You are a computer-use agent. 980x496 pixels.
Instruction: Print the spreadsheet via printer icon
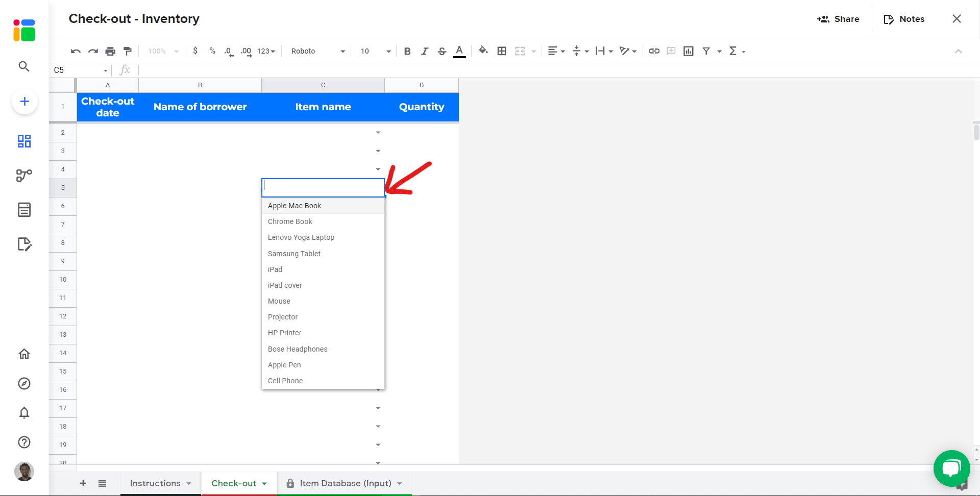point(110,51)
